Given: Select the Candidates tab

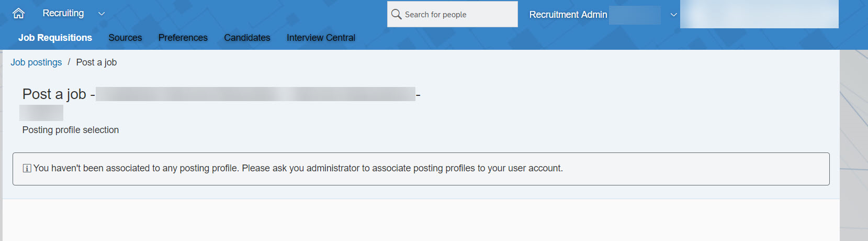Looking at the screenshot, I should (247, 38).
